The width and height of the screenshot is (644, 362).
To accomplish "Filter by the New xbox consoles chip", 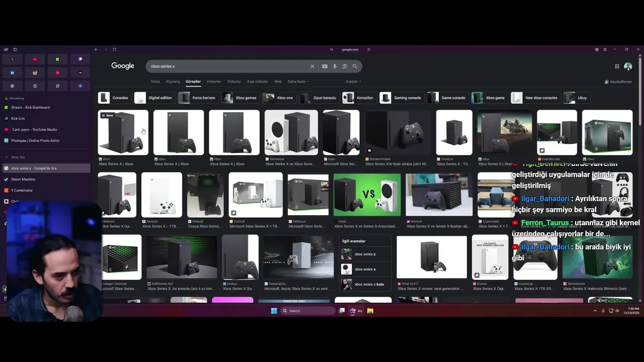I will click(535, 98).
